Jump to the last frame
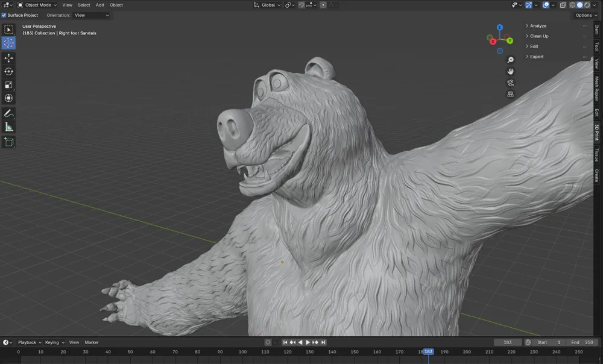 [x=323, y=342]
